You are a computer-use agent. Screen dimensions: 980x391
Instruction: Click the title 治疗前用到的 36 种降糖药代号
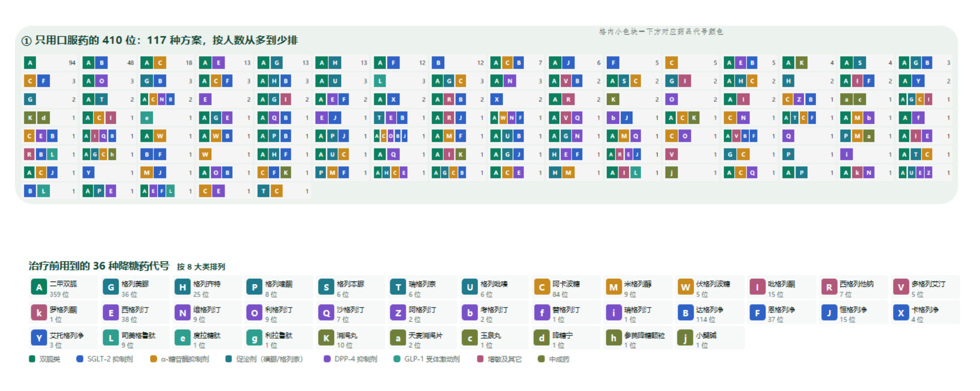[99, 265]
